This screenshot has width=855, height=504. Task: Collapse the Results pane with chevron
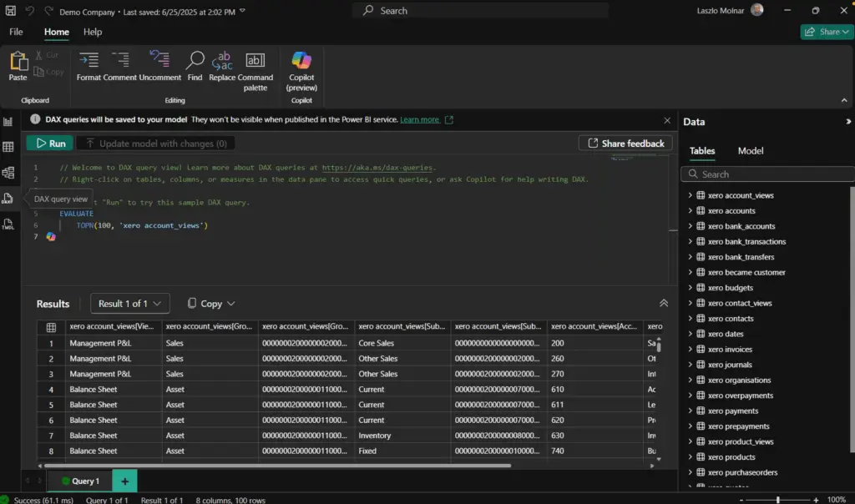pos(664,304)
